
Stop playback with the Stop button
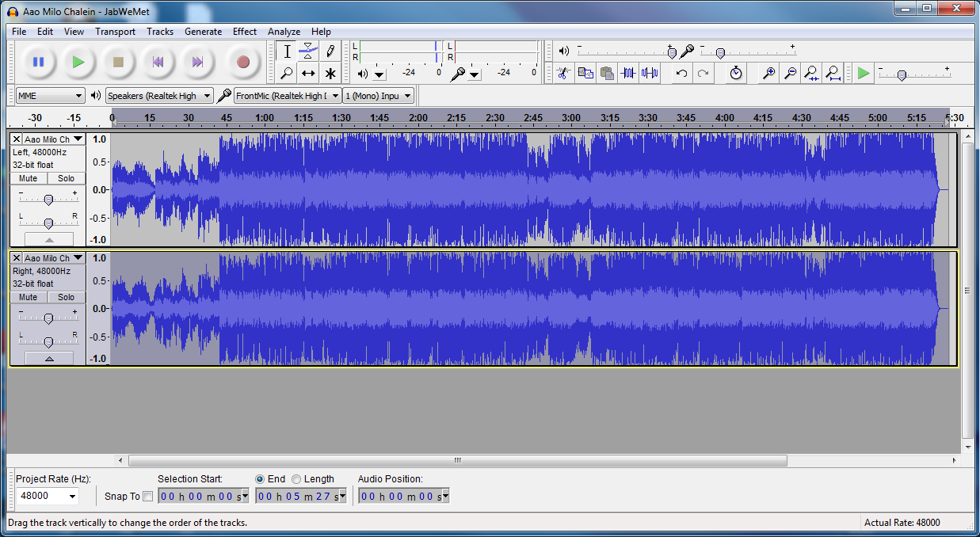[118, 62]
